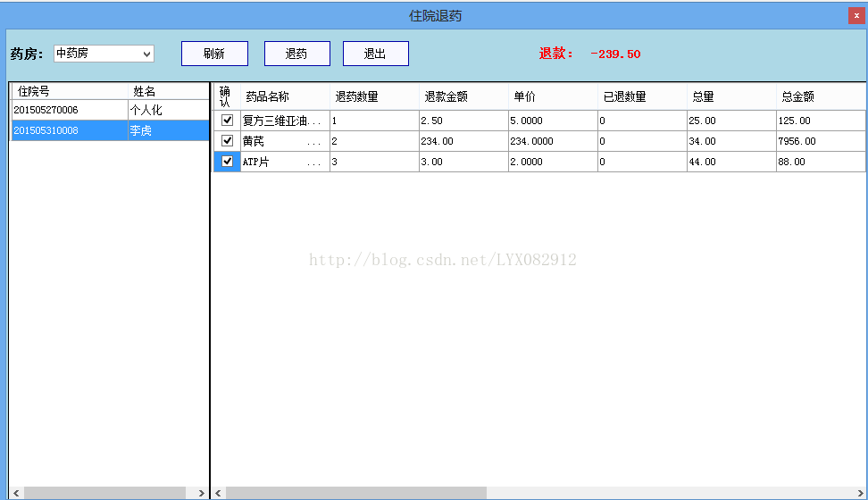Click the 已退数量 column header
Screen dimensions: 868x500
pos(642,96)
